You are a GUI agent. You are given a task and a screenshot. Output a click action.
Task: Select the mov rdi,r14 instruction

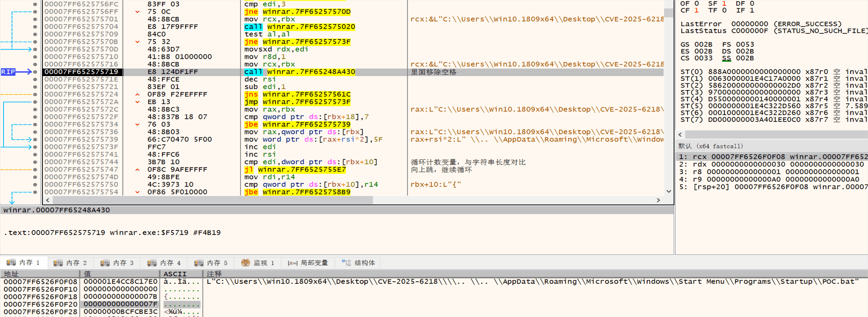[269, 177]
